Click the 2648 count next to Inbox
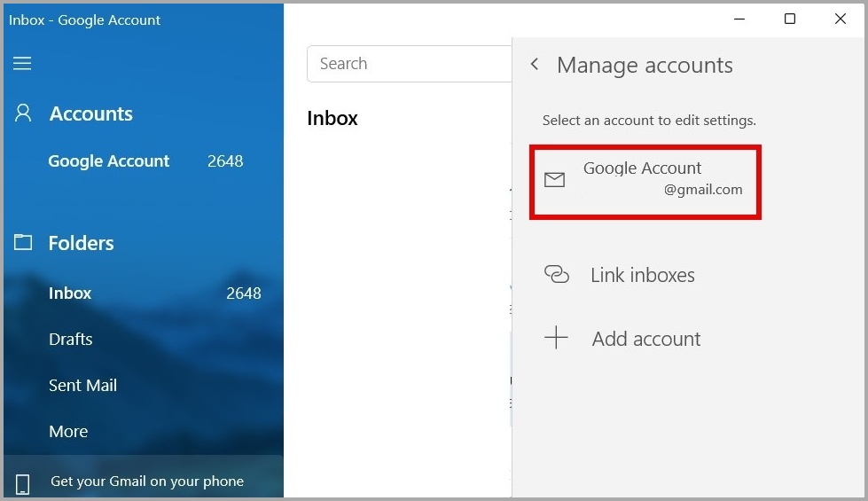Viewport: 868px width, 501px height. coord(244,293)
